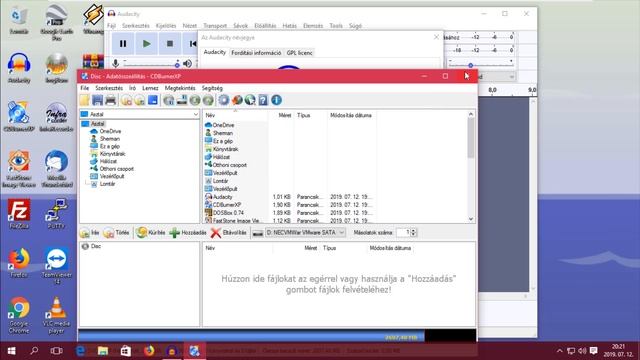This screenshot has width=640, height=360.
Task: Click the red X Eltávolítás button
Action: click(x=229, y=233)
